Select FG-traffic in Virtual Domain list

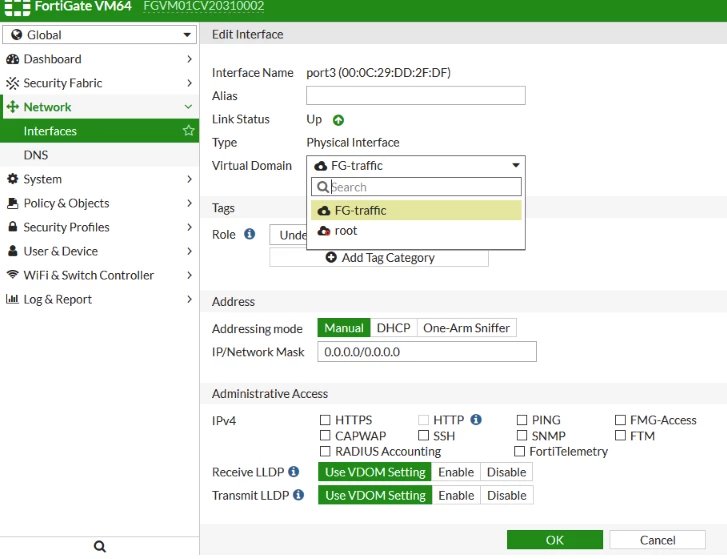[x=416, y=210]
